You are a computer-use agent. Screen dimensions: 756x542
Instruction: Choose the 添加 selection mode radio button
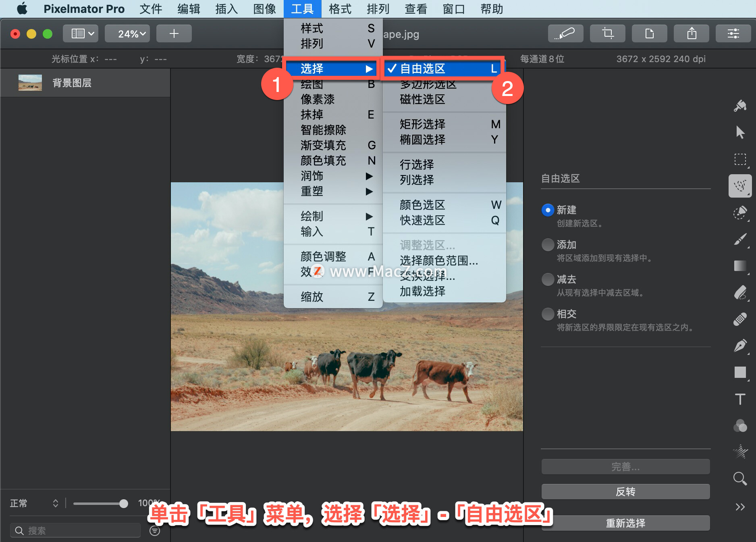coord(548,244)
